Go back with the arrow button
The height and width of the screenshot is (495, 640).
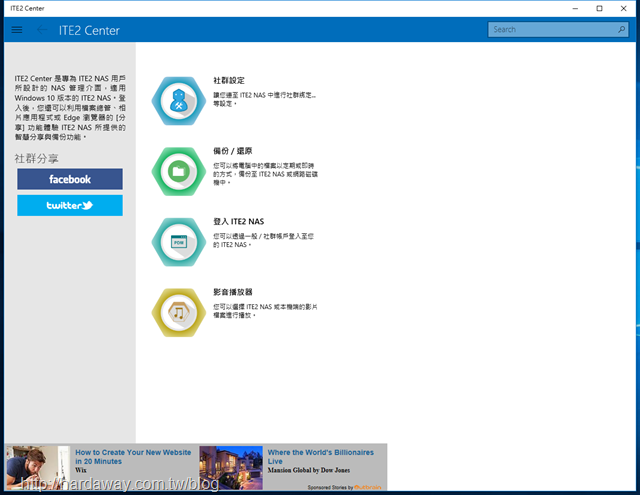tap(42, 30)
